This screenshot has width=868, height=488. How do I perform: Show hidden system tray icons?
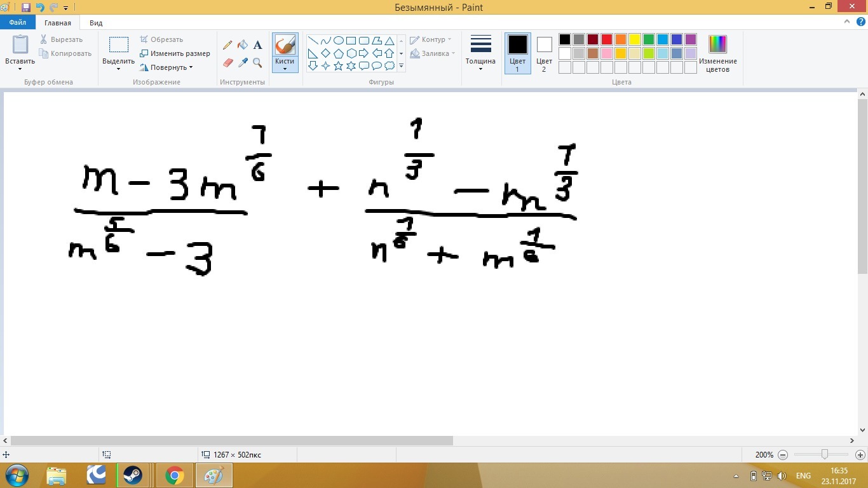pyautogui.click(x=736, y=476)
